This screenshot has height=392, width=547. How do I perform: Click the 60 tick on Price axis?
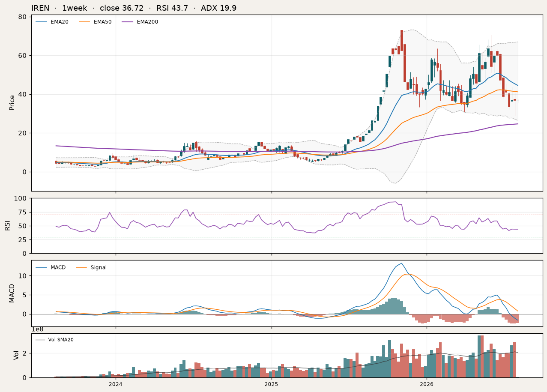23,56
